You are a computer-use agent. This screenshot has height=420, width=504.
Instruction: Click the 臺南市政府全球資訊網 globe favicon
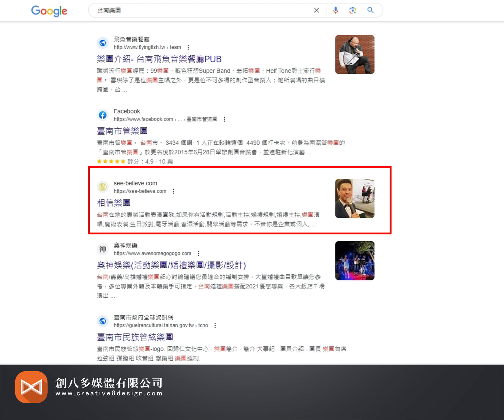click(x=103, y=321)
